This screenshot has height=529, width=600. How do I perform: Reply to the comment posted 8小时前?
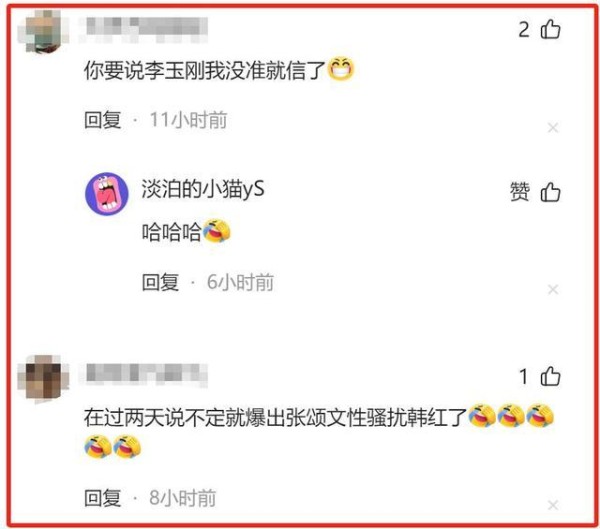[x=103, y=498]
